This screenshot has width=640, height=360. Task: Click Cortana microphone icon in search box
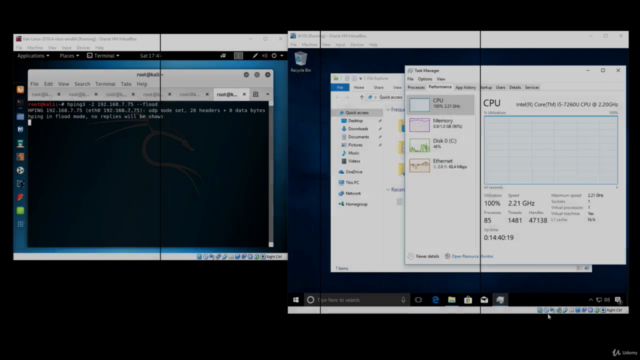(x=403, y=300)
